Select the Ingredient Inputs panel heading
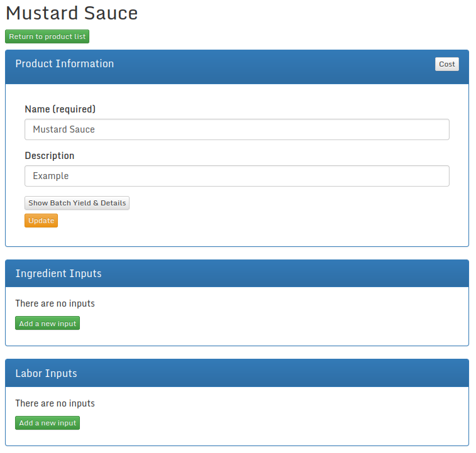The height and width of the screenshot is (453, 476). point(58,273)
